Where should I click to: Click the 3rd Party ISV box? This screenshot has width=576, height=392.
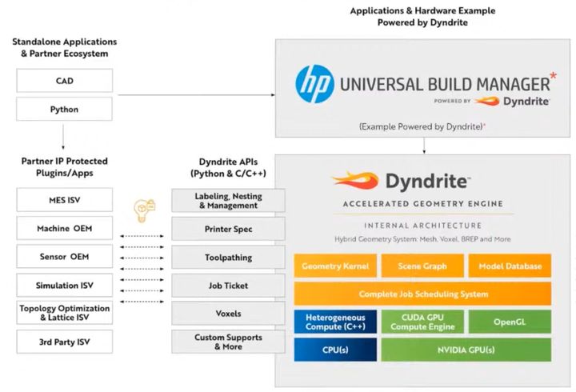(64, 342)
